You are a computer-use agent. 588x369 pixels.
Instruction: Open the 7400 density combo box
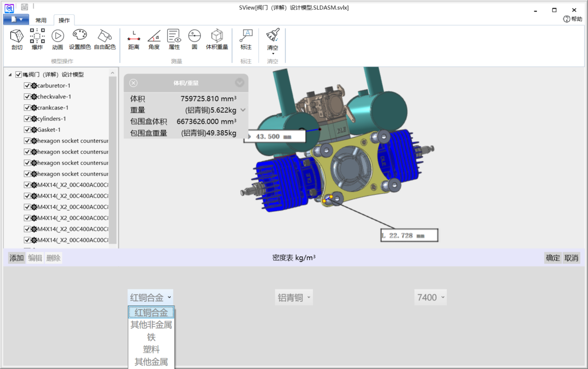(x=430, y=298)
